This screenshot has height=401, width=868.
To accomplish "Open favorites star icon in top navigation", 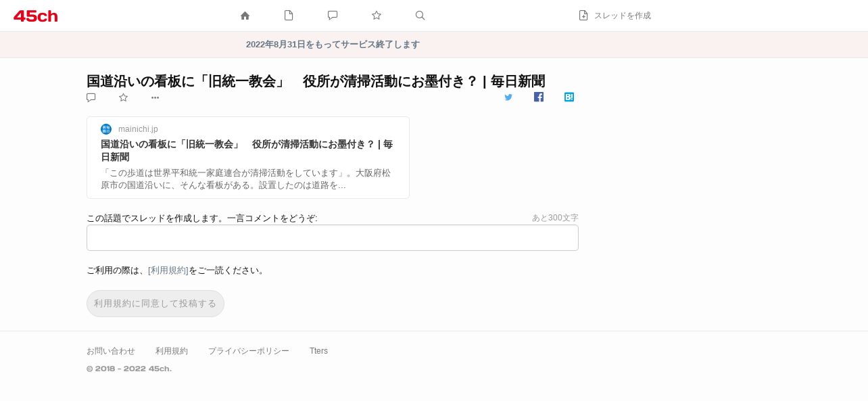I will (377, 16).
